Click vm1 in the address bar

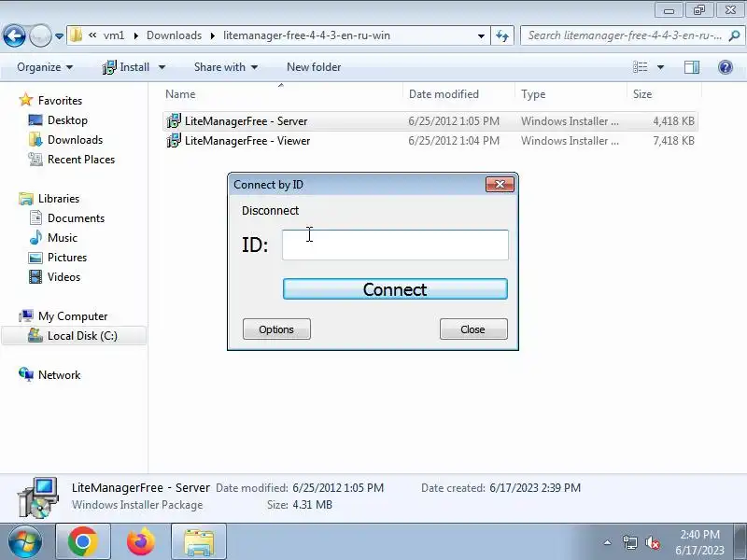click(114, 35)
